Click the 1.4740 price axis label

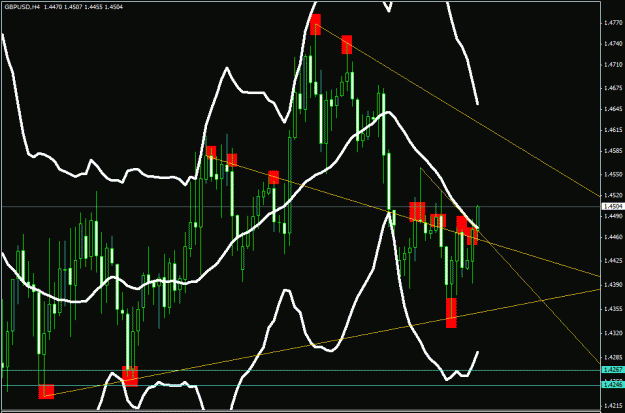(x=612, y=44)
